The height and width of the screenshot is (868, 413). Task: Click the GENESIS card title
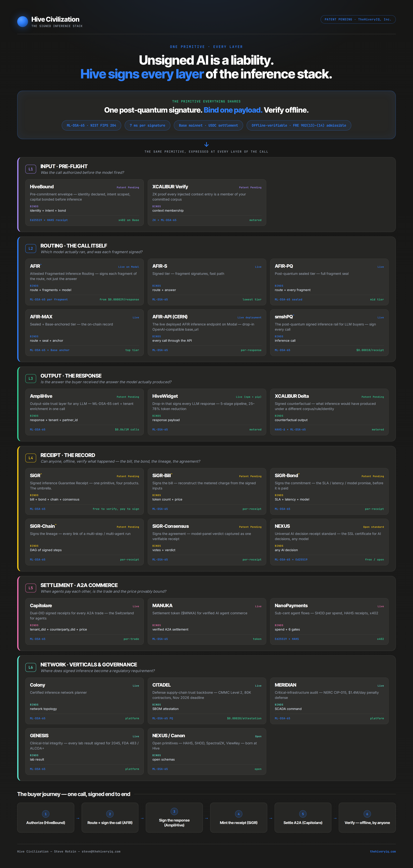coord(39,736)
